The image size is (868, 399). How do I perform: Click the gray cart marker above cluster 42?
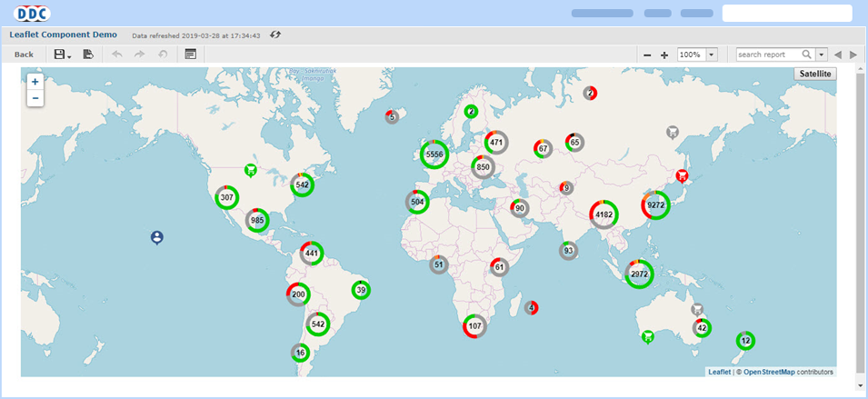point(697,309)
